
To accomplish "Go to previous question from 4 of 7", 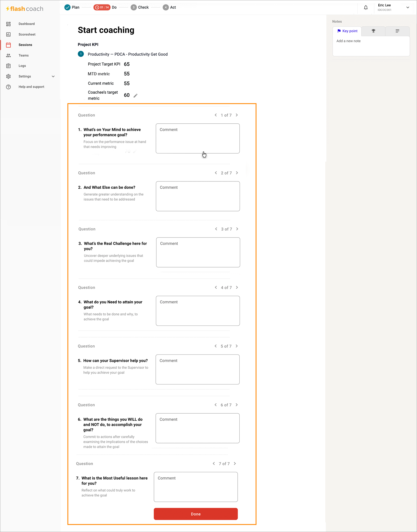I will pyautogui.click(x=216, y=288).
